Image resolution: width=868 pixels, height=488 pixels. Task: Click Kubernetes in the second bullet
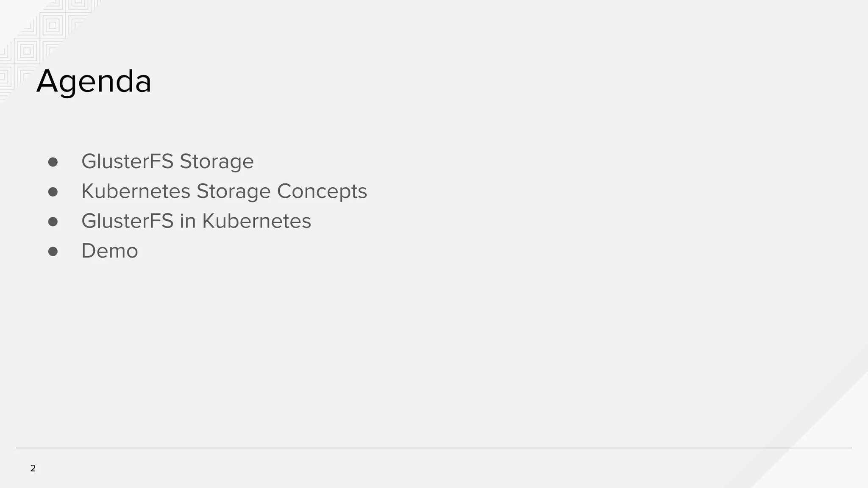pos(136,191)
